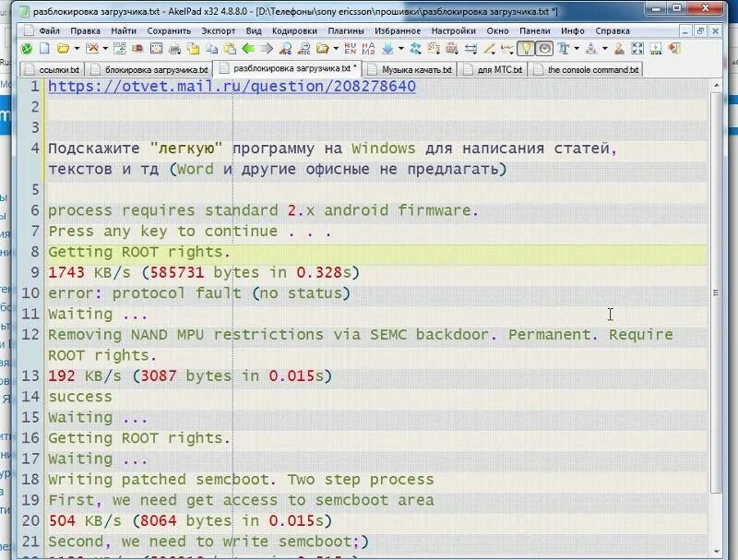Click the green back arrow icon
Image resolution: width=738 pixels, height=560 pixels.
248,49
